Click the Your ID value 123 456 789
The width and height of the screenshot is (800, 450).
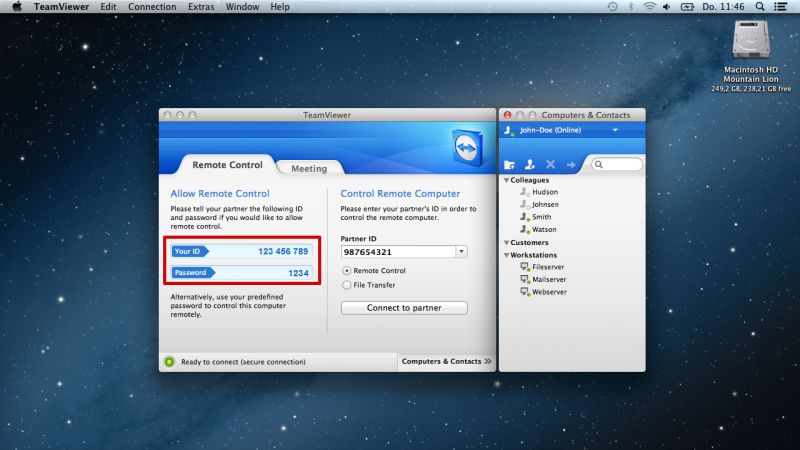pyautogui.click(x=283, y=251)
